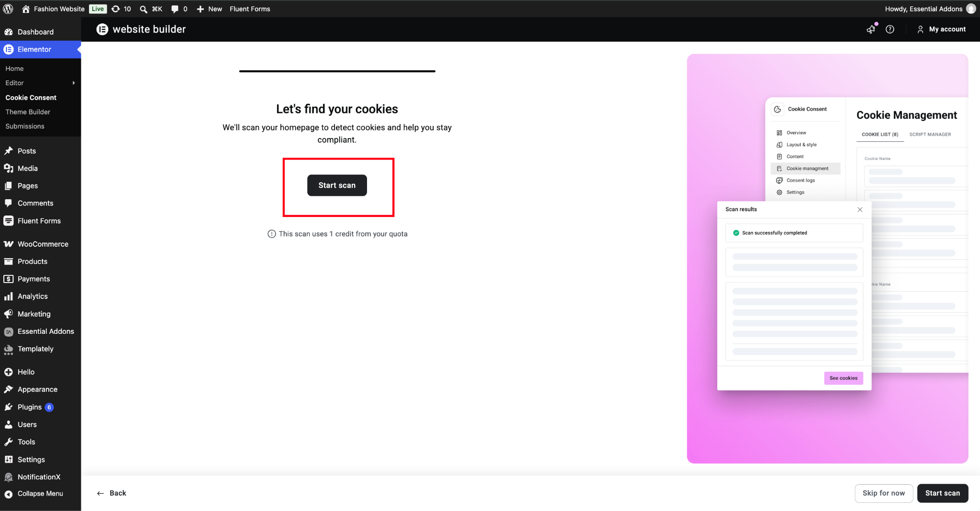Click Skip for now
Image resolution: width=980 pixels, height=511 pixels.
(x=883, y=493)
